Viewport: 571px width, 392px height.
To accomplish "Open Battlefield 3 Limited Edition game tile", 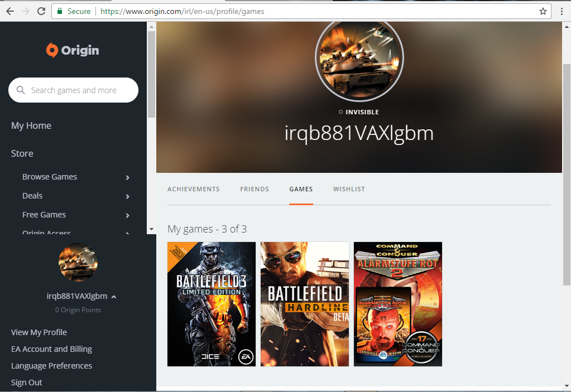I will pos(212,304).
